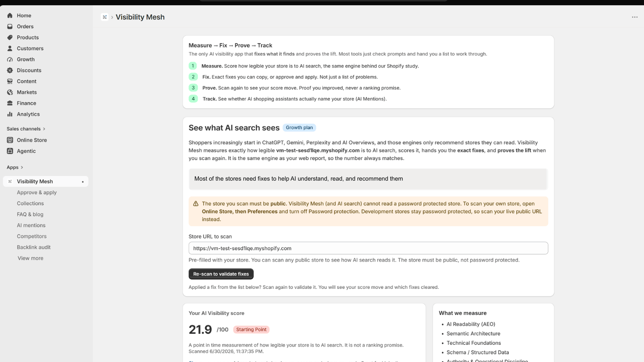Click the Visibility Mesh page title
This screenshot has height=362, width=644.
(140, 17)
